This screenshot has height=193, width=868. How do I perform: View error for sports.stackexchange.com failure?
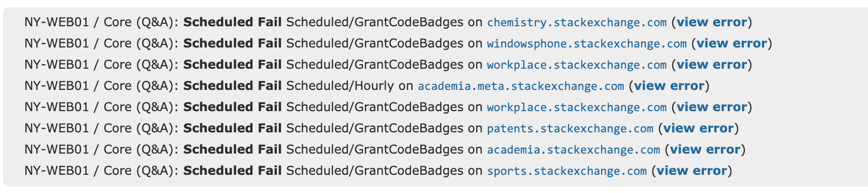click(x=692, y=171)
